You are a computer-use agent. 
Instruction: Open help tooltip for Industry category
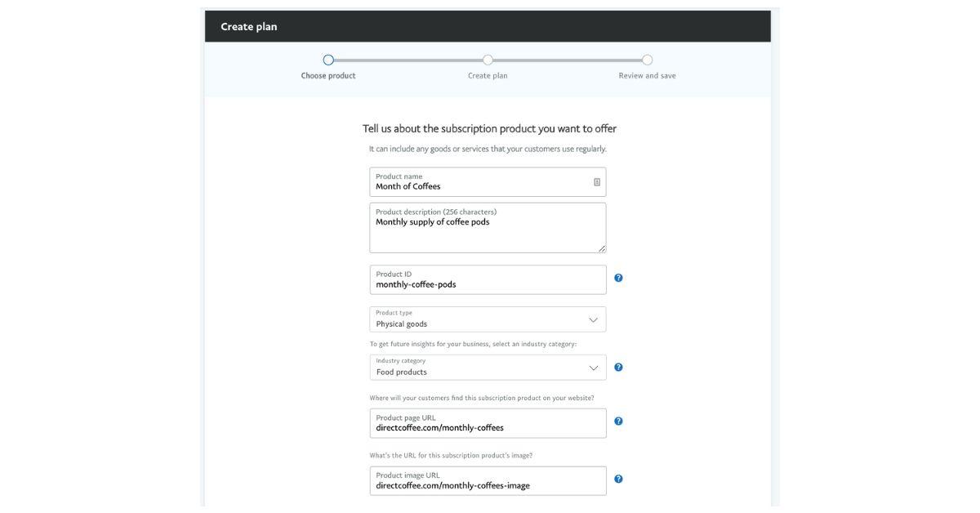618,368
